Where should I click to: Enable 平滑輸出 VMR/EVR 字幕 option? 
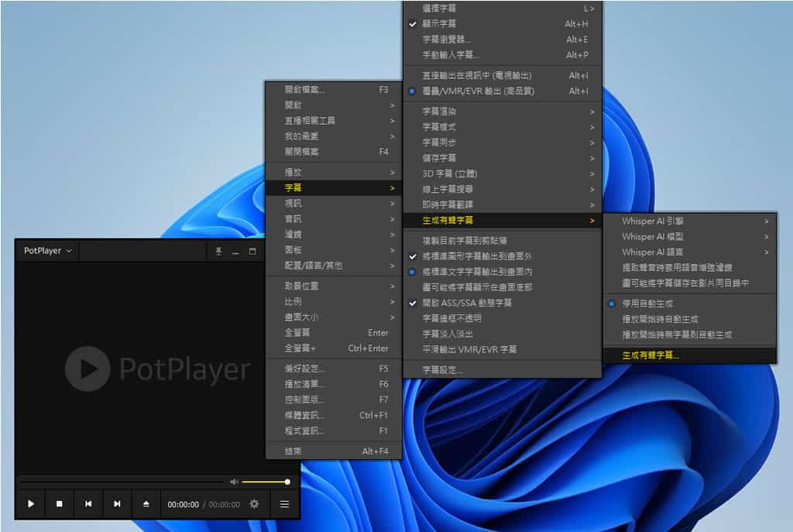click(x=502, y=349)
